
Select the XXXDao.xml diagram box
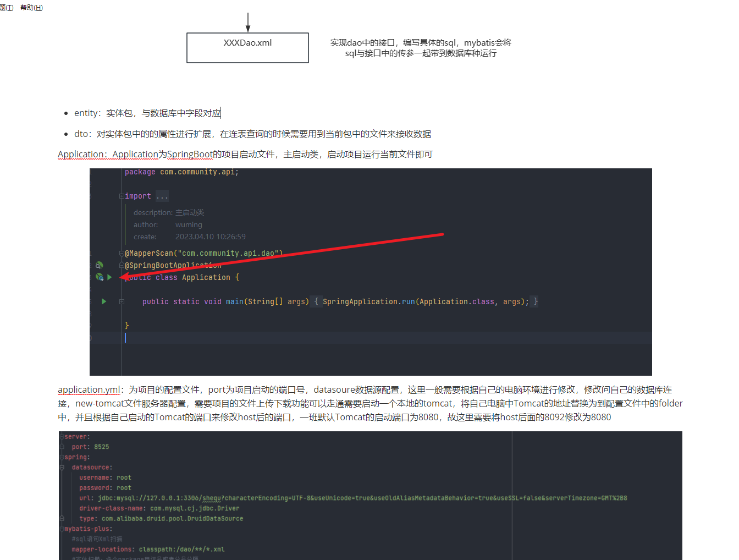tap(247, 48)
